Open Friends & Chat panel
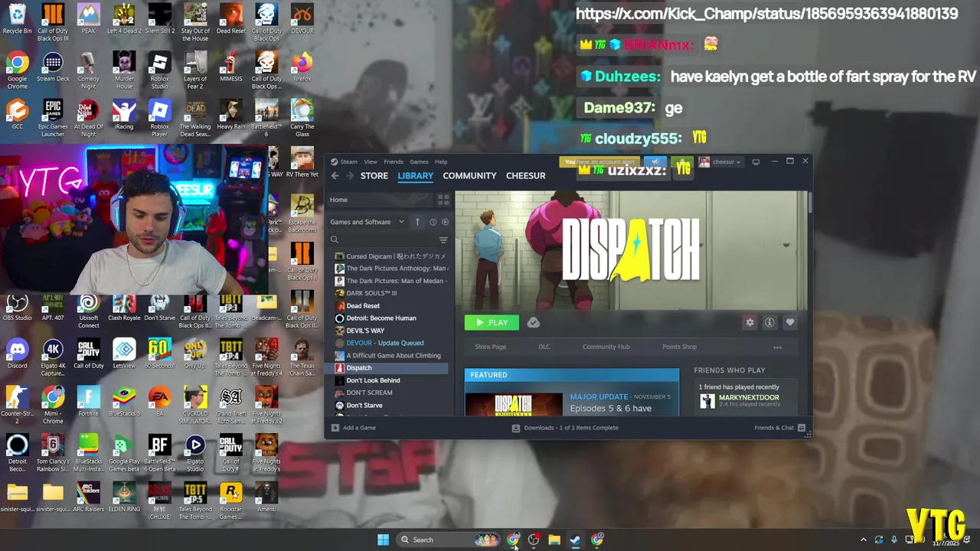 pos(779,428)
